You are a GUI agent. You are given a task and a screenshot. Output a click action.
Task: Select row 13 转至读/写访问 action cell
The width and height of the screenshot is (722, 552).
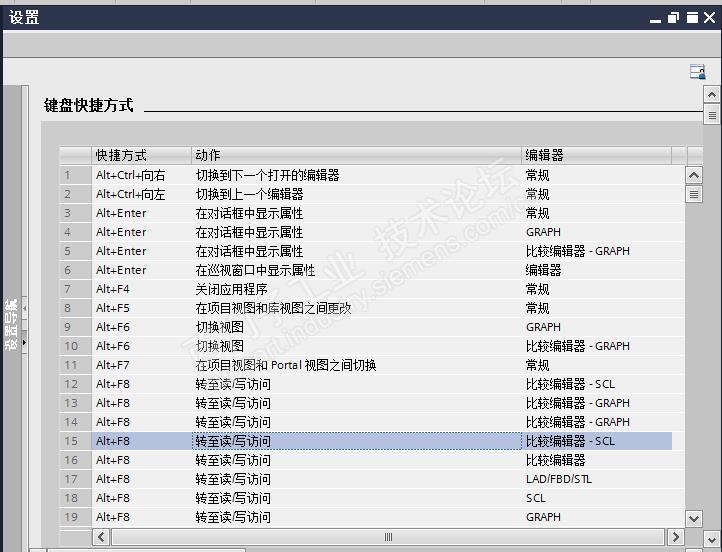coord(356,403)
